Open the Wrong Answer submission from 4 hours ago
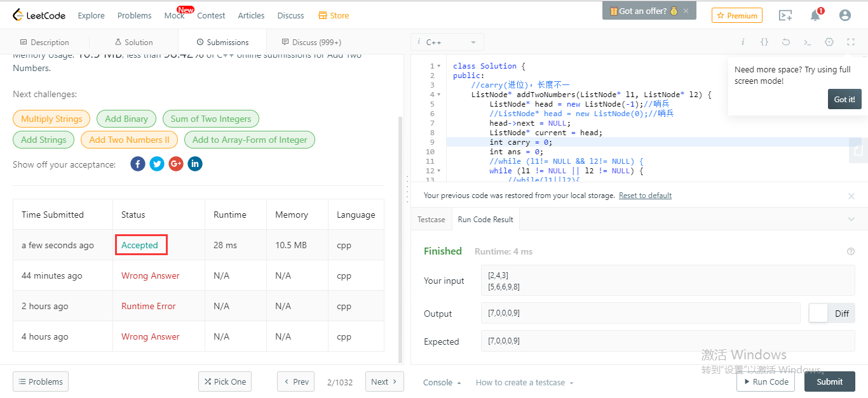This screenshot has width=868, height=398. (151, 336)
